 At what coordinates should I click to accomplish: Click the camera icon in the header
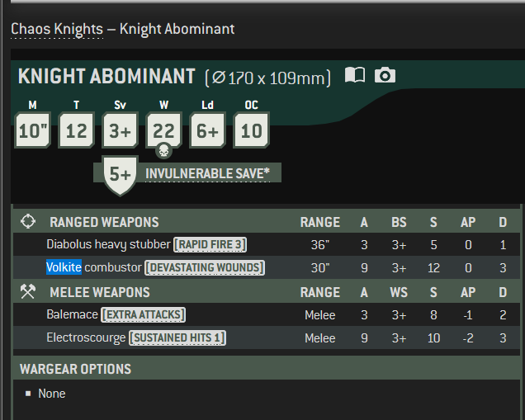[385, 75]
